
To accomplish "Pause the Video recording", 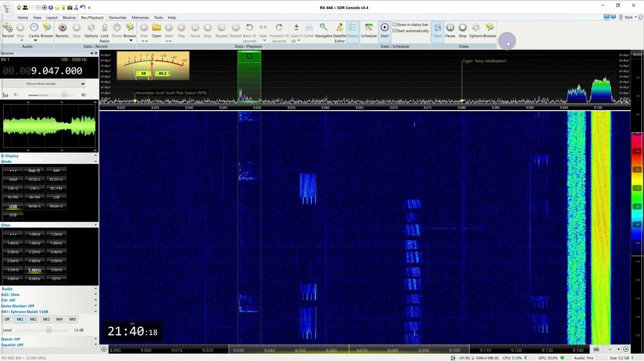I will (450, 30).
